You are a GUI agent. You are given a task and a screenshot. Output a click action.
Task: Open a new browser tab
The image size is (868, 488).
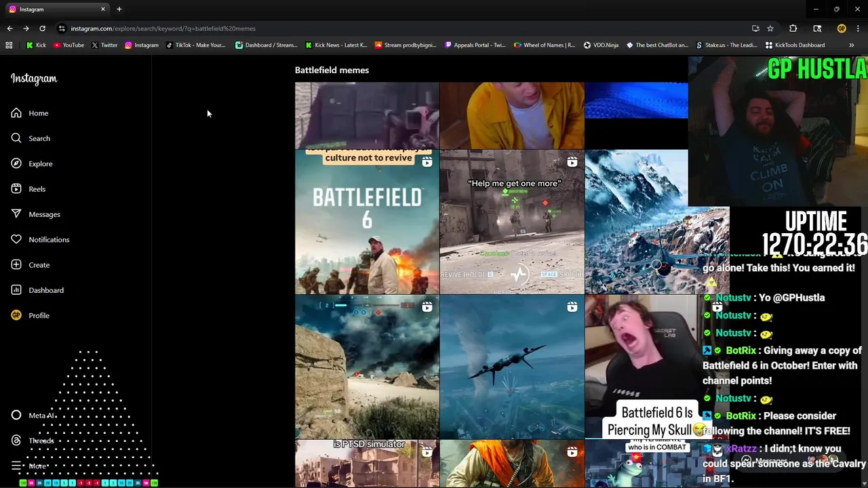coord(119,9)
